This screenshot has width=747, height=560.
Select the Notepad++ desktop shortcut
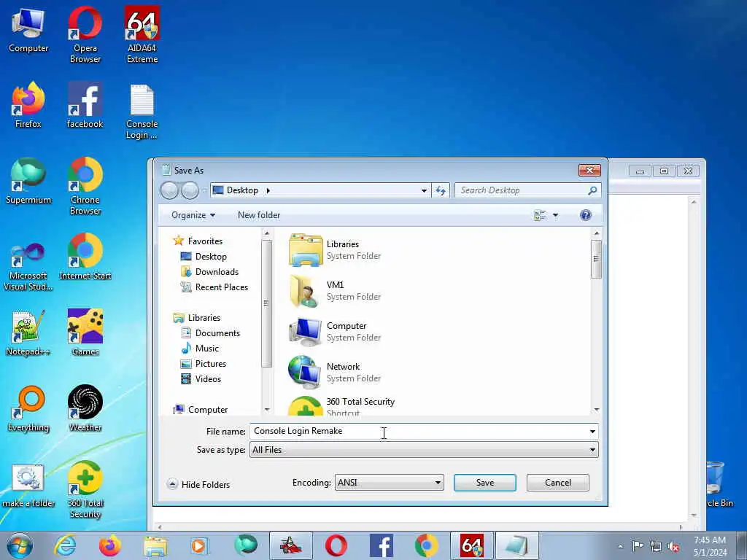point(28,333)
